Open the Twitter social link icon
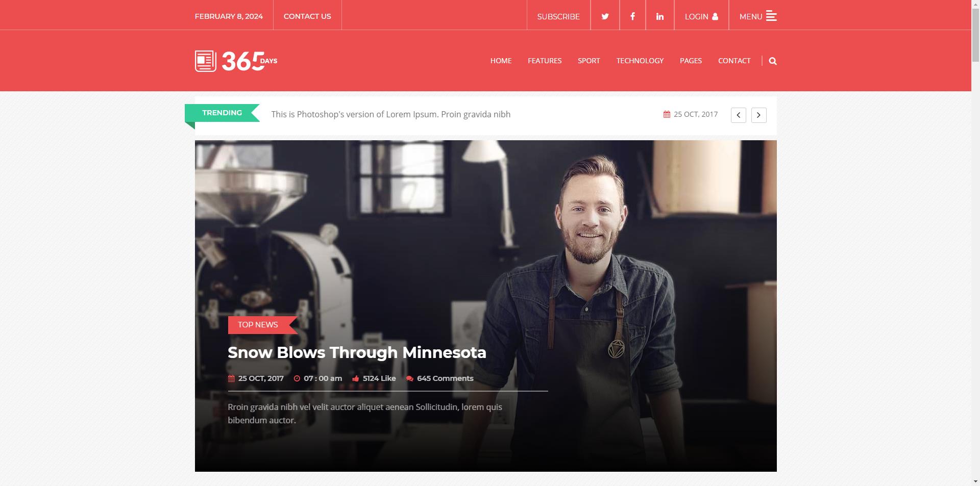Image resolution: width=980 pixels, height=486 pixels. [x=605, y=16]
